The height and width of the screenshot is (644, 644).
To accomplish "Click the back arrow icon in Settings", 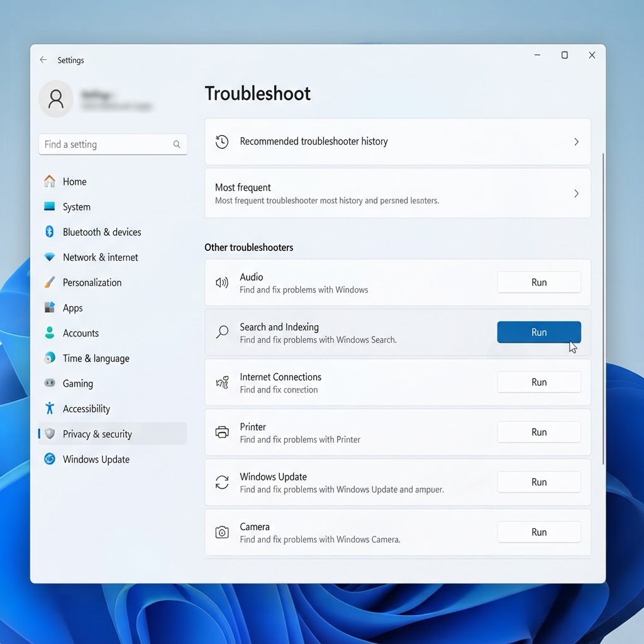I will pyautogui.click(x=43, y=60).
